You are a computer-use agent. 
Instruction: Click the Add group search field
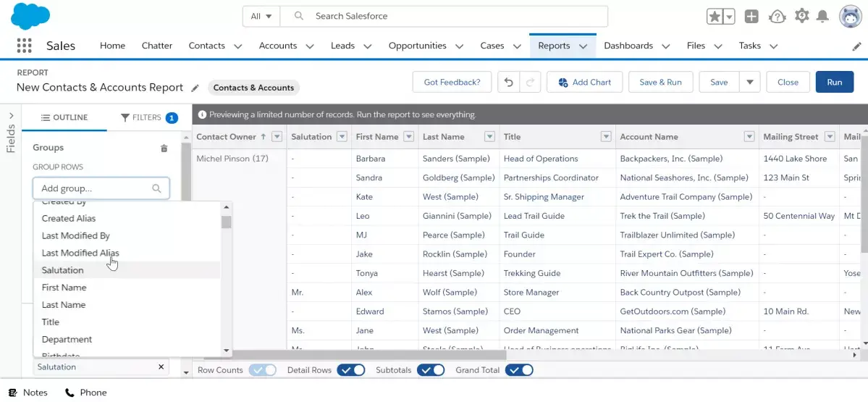pos(101,188)
